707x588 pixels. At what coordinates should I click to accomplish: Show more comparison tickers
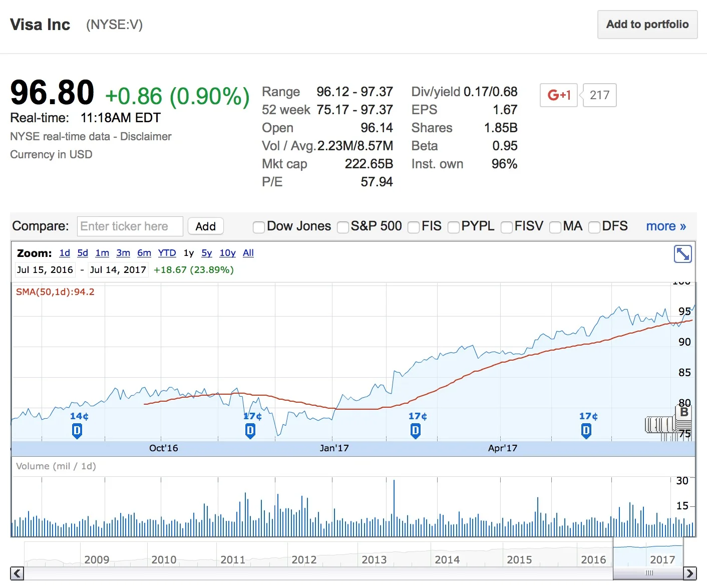[x=666, y=226]
